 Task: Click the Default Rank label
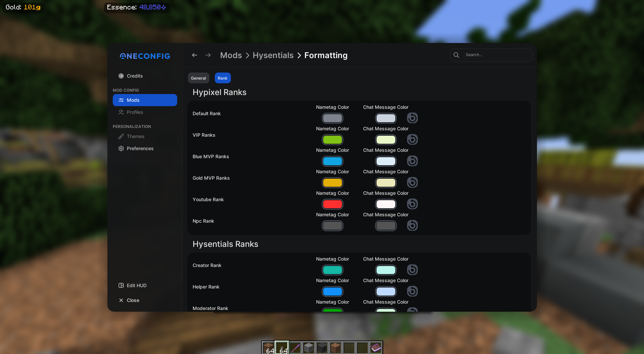coord(206,114)
